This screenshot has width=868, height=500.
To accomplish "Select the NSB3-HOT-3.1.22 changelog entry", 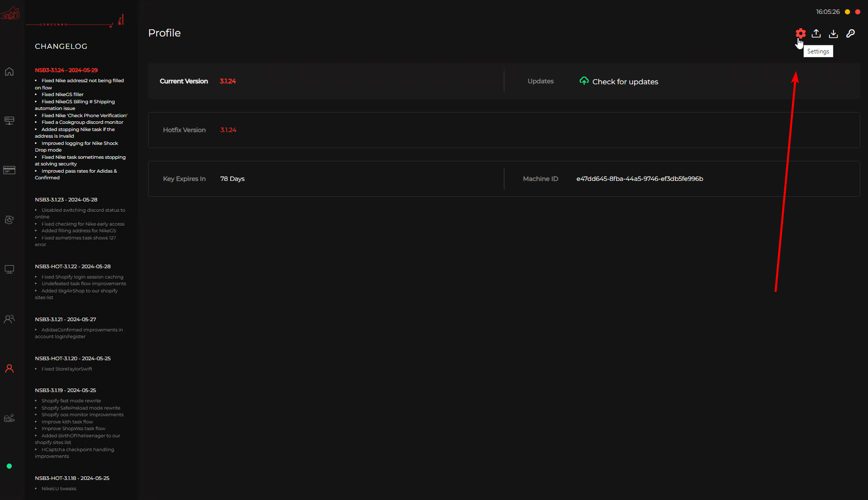I will [72, 266].
